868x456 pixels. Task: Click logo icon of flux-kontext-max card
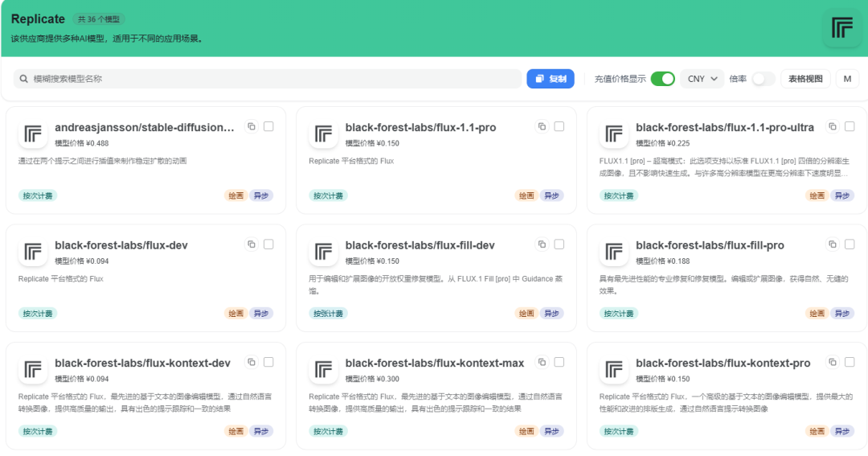click(323, 370)
